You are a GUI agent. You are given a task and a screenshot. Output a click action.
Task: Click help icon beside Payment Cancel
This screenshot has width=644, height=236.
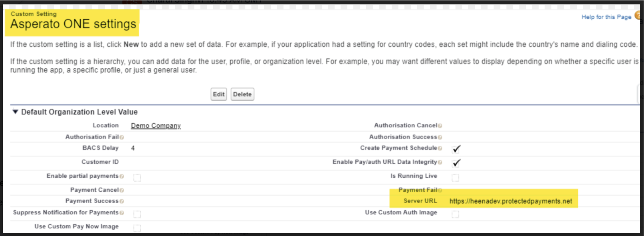[x=122, y=190]
